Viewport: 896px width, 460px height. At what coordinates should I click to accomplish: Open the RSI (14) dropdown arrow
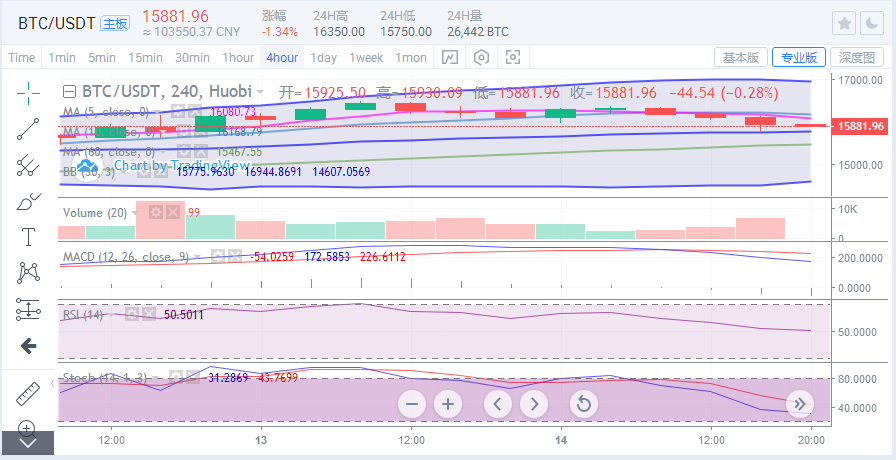(112, 315)
